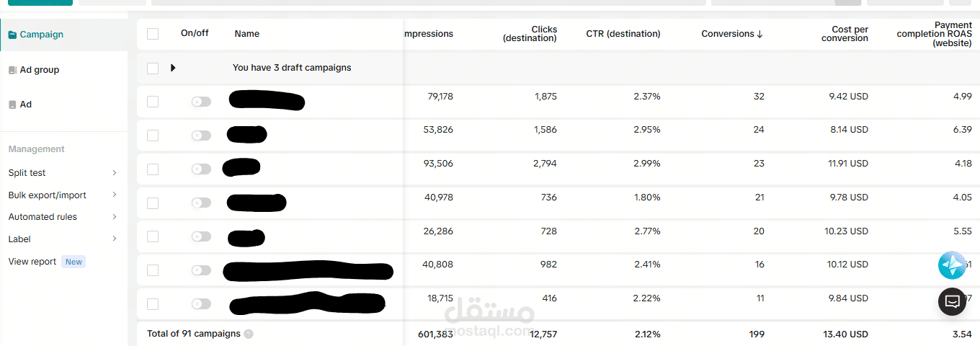Open the blue star assistant icon

point(952,265)
